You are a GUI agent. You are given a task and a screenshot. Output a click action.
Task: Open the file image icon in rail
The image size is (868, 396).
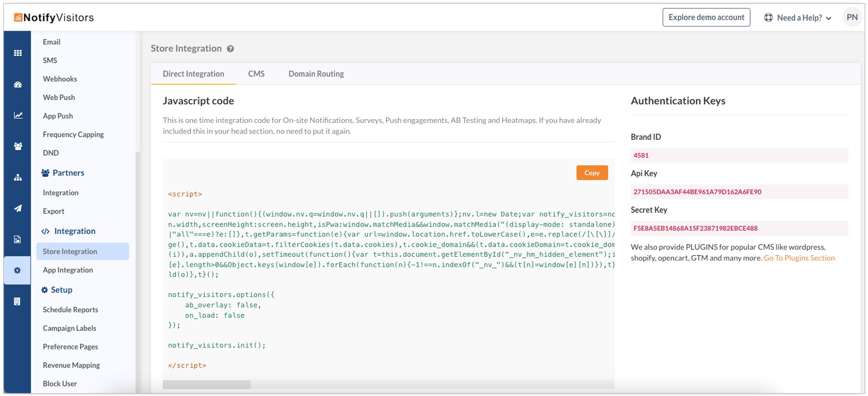pos(17,239)
